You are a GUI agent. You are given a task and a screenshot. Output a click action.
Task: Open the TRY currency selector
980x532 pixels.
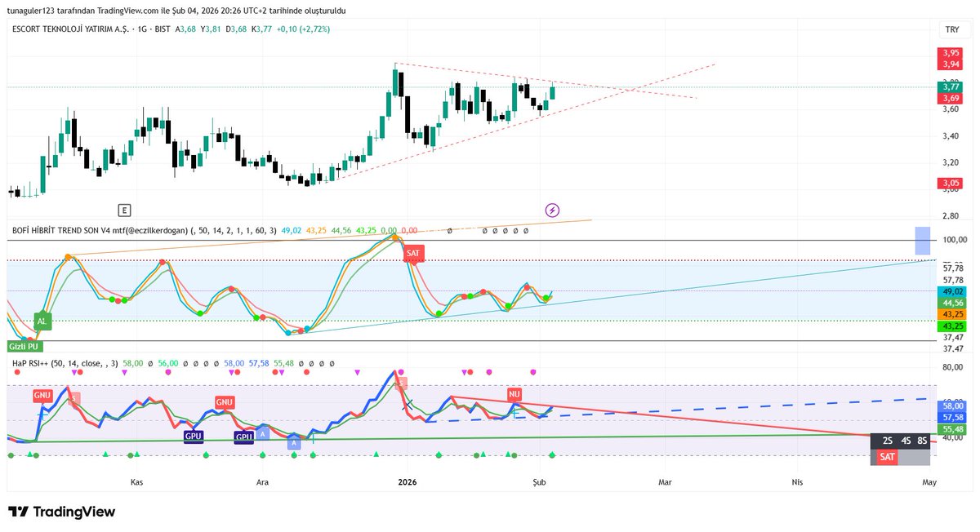(952, 29)
